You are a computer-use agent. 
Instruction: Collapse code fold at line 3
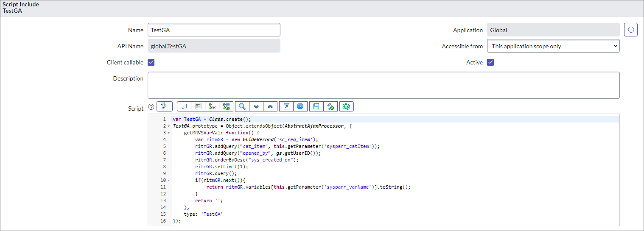[x=170, y=133]
